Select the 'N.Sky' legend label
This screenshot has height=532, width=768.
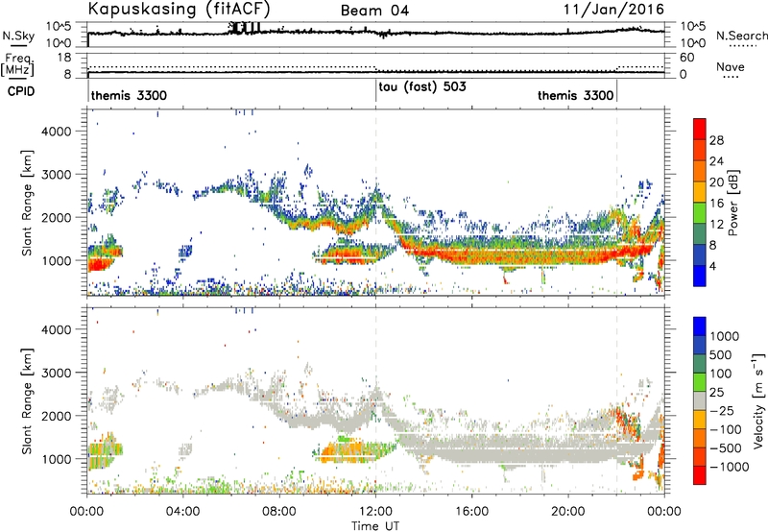coord(18,36)
